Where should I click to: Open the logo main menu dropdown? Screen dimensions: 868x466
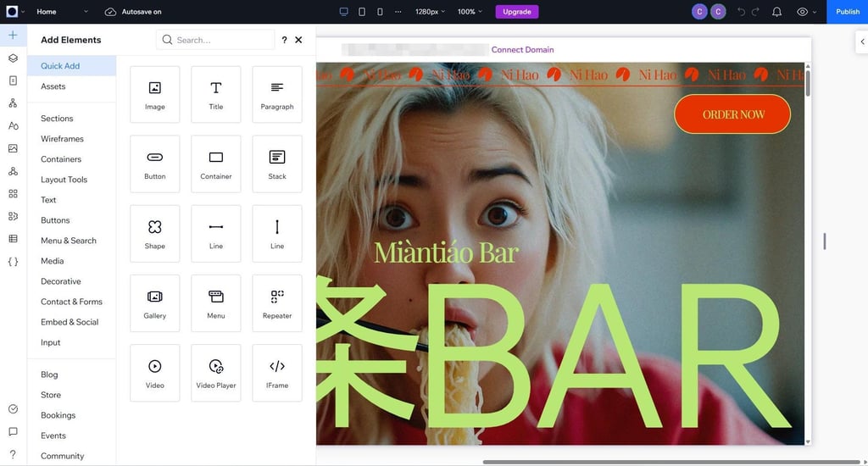coord(15,12)
